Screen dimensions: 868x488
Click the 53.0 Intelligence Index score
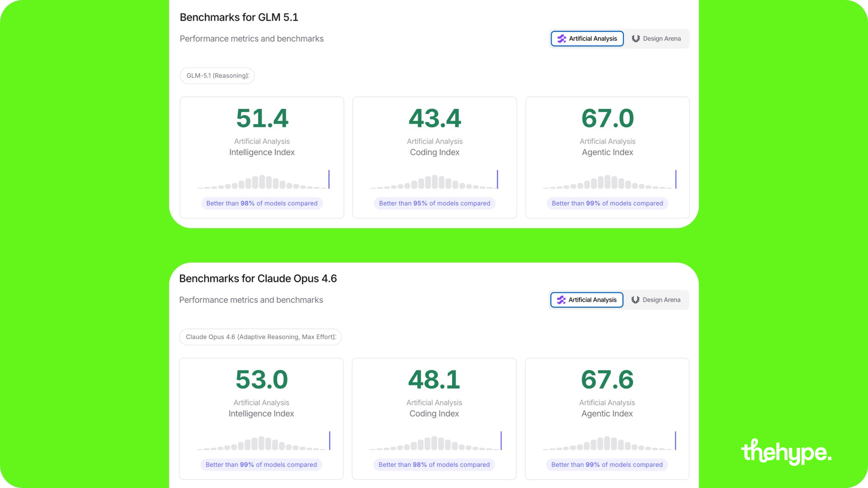coord(261,380)
